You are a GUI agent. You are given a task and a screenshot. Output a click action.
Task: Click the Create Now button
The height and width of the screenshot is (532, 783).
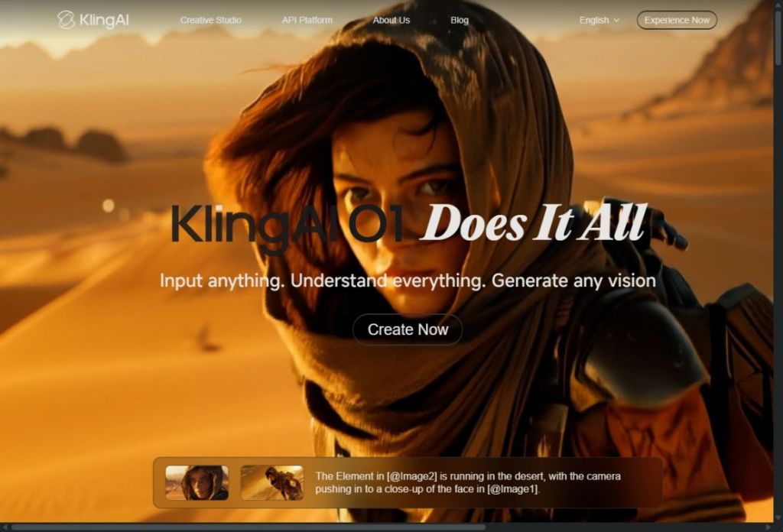tap(407, 329)
